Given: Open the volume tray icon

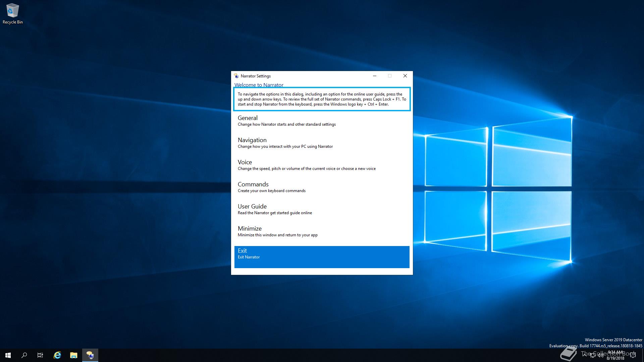Looking at the screenshot, I should pos(600,356).
